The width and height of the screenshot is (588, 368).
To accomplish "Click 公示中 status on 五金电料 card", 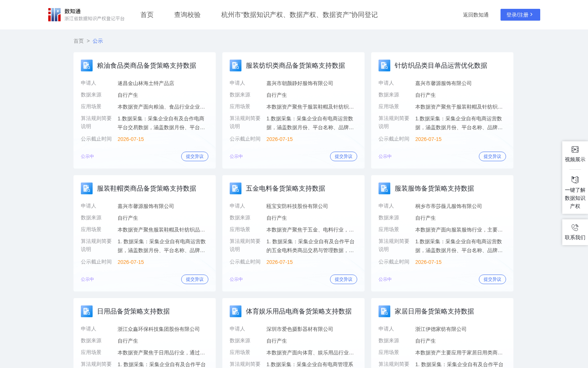I will coord(236,279).
